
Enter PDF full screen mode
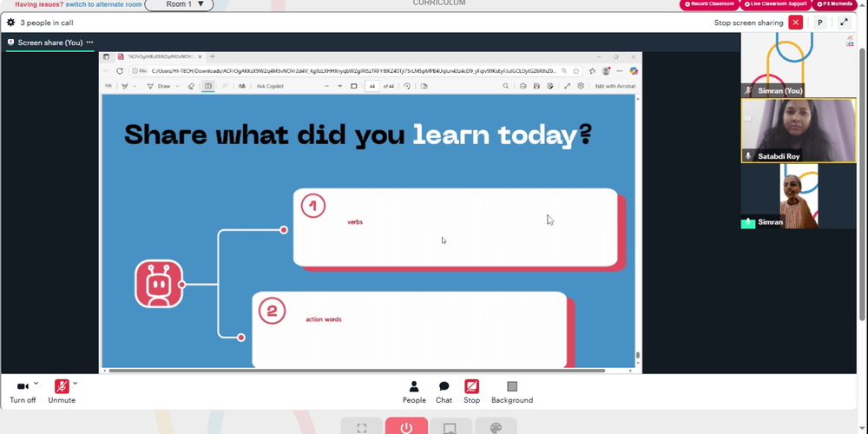pos(567,86)
